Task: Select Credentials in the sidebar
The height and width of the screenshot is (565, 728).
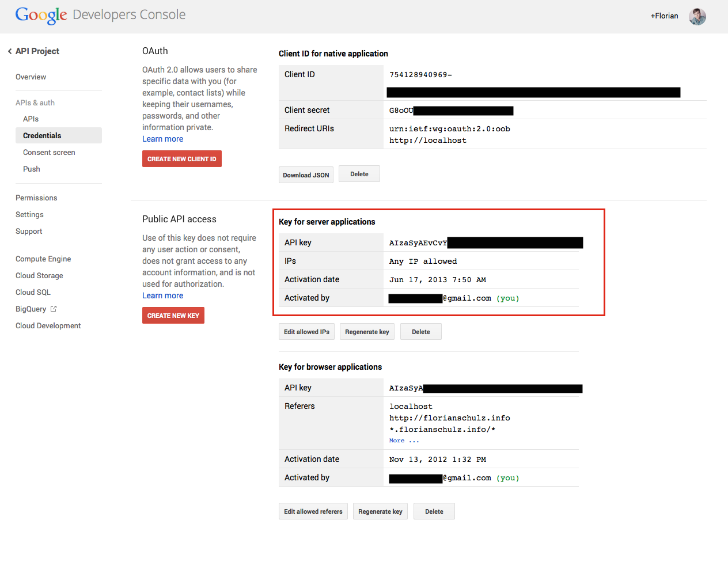Action: (59, 135)
